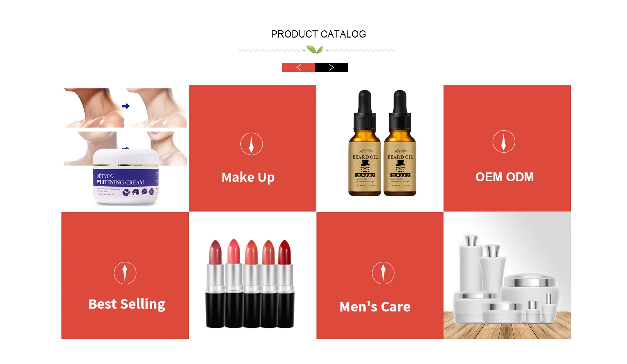Screen dimensions: 627x364
Task: Click the down-arrow circle icon above OEM ODM
Action: (x=504, y=142)
